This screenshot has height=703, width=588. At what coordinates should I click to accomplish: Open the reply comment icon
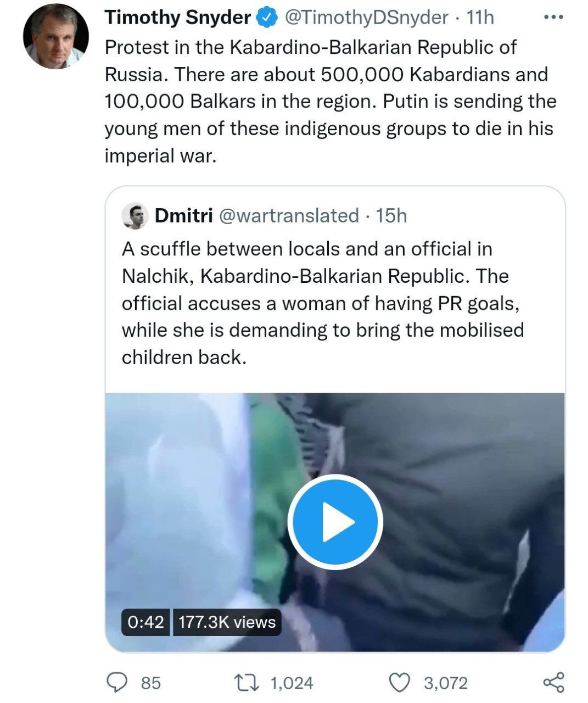pyautogui.click(x=116, y=682)
